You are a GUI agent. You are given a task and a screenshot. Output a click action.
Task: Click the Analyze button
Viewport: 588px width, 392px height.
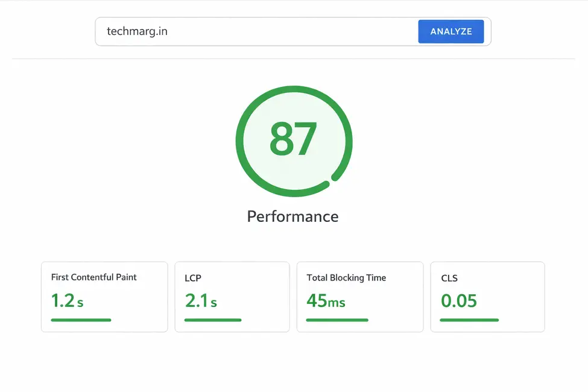coord(450,31)
